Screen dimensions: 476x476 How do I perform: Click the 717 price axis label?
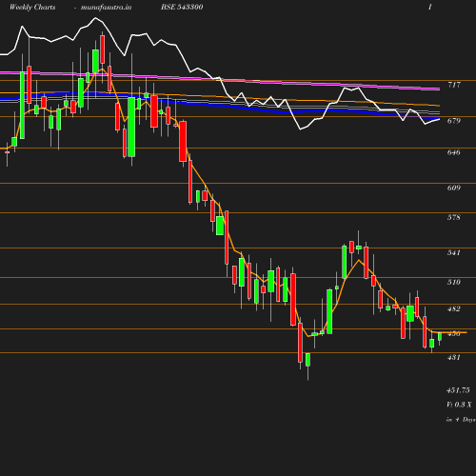[x=454, y=85]
